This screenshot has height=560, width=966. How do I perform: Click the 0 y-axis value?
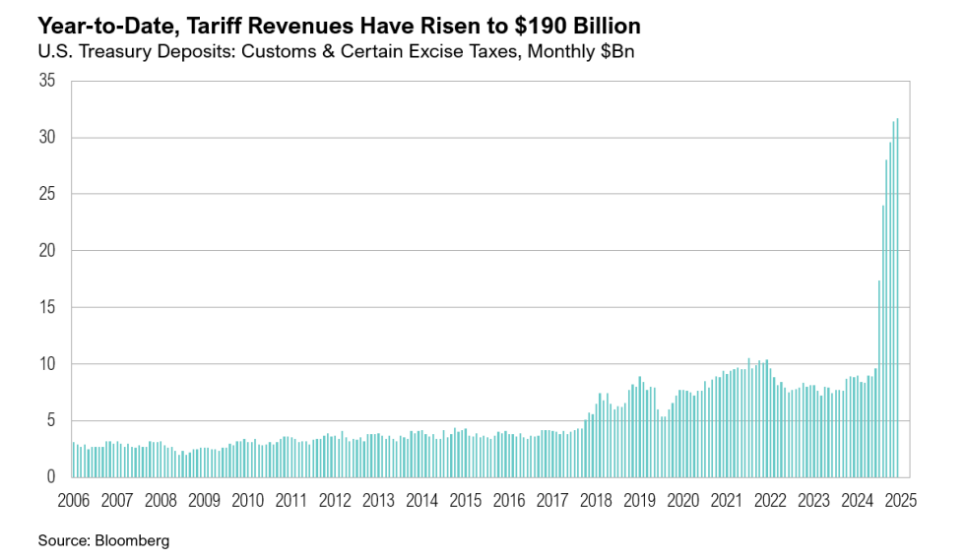click(50, 477)
